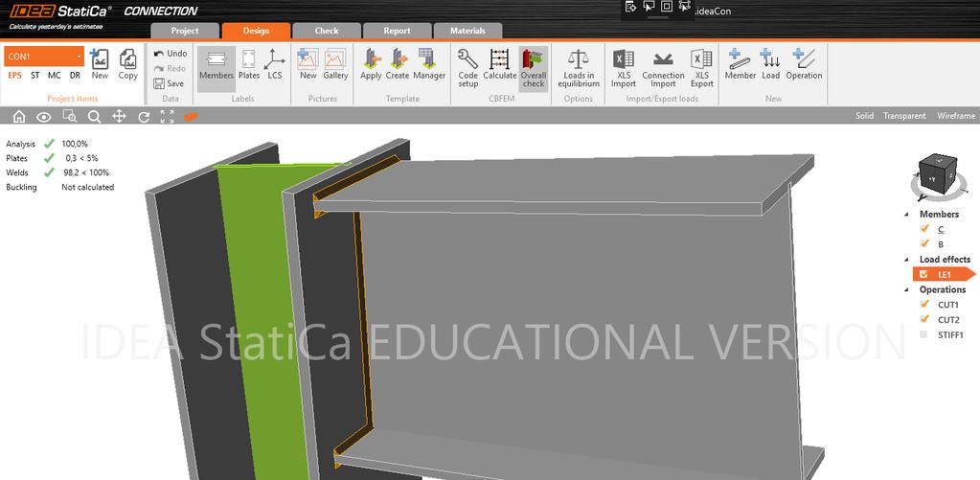
Task: Uncheck CUT1 operation
Action: click(924, 305)
